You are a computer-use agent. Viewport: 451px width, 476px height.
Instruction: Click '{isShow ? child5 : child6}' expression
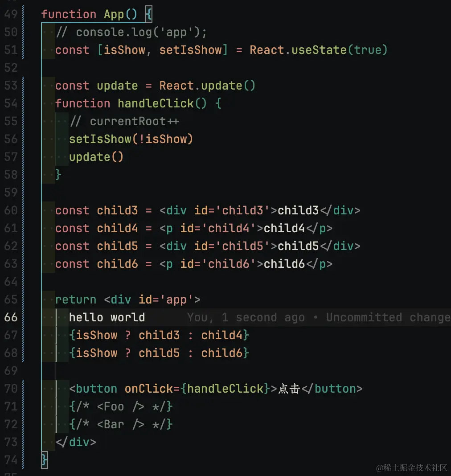[x=159, y=353]
